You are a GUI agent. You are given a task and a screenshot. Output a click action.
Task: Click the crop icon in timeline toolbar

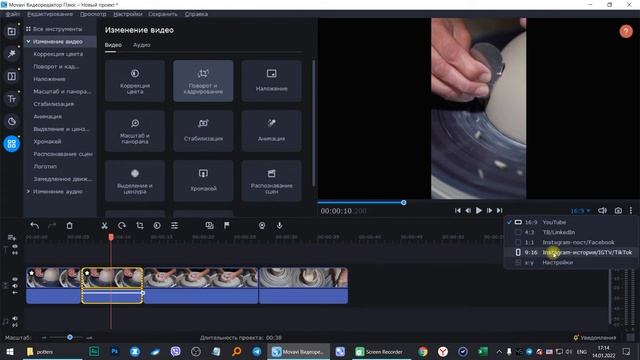tap(140, 225)
